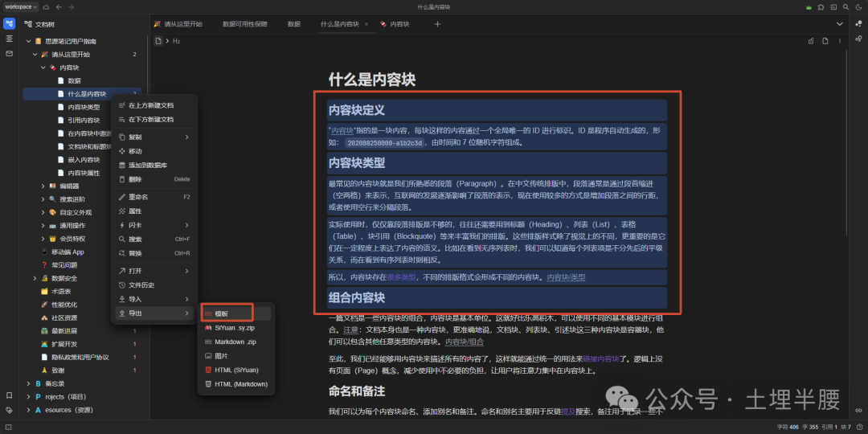
Task: Select Markdown .zip export option
Action: pos(235,342)
